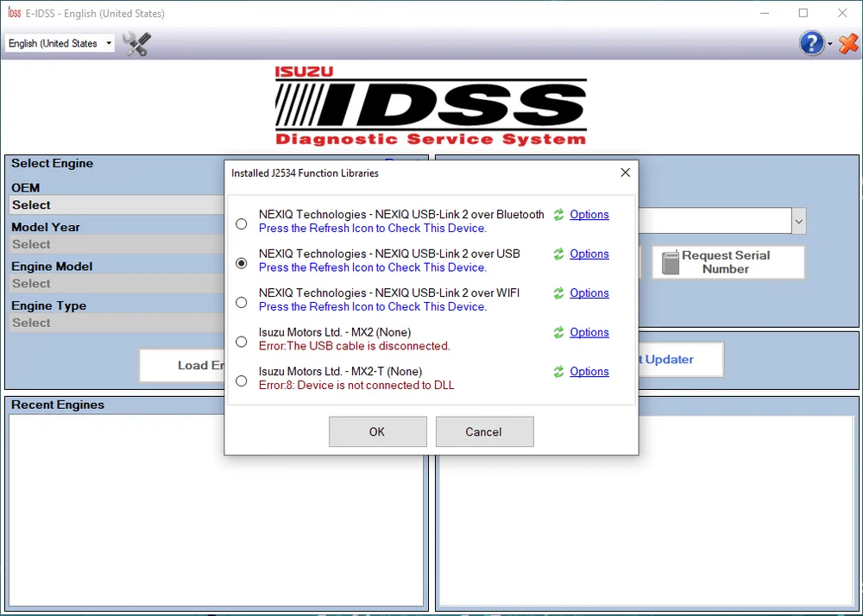Click the orange X exit icon
Viewport: 863px width, 616px height.
[847, 43]
